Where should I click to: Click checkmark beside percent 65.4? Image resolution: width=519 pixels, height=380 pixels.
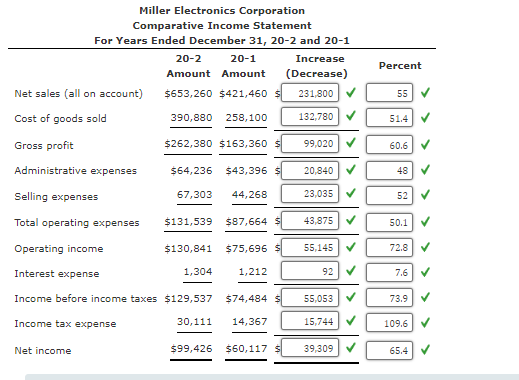pos(425,350)
